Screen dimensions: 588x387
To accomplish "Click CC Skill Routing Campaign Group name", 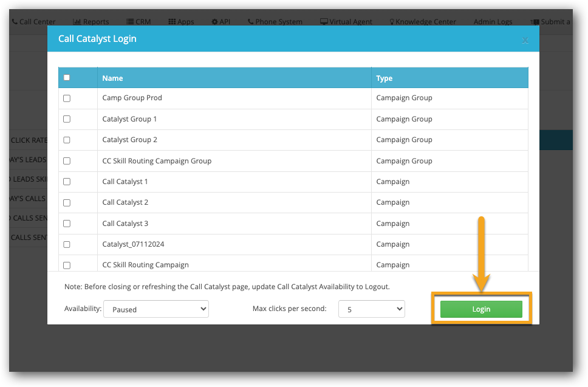I will click(x=157, y=161).
